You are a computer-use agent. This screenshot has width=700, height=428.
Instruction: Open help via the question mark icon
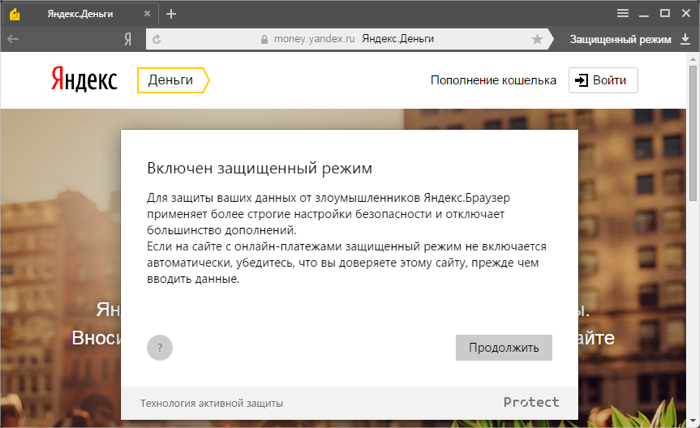point(160,348)
